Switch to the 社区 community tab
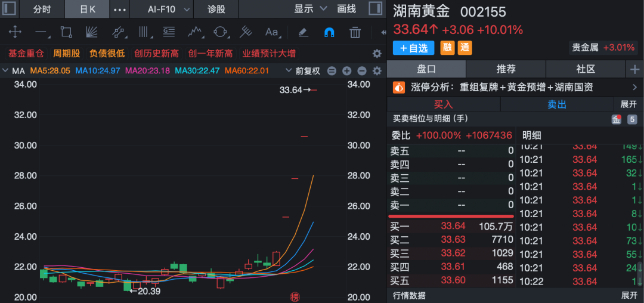 click(585, 69)
